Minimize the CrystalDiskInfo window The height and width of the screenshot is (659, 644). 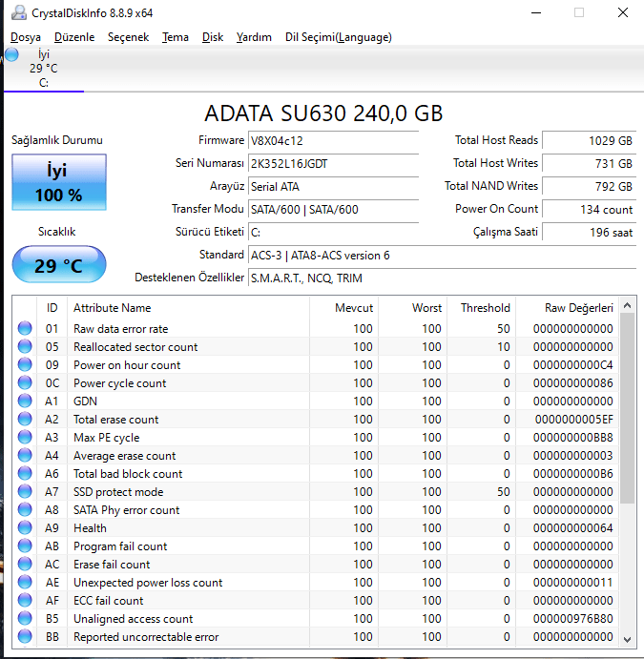(x=536, y=13)
